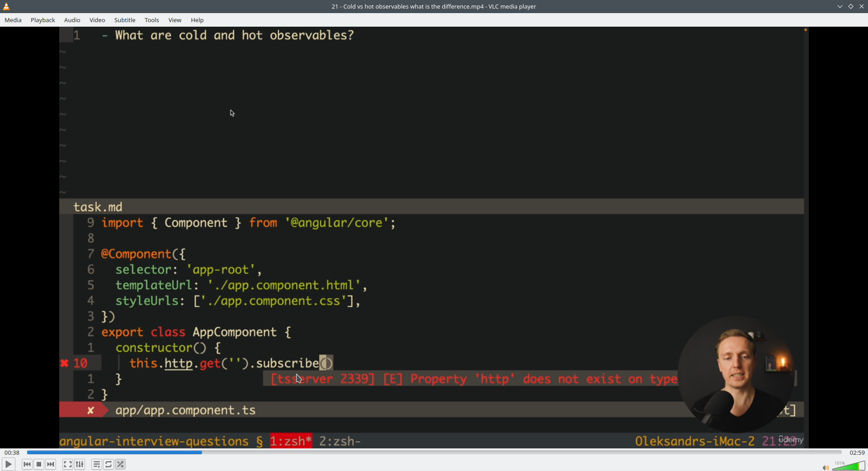Adjust the volume slider
The width and height of the screenshot is (868, 471).
[849, 466]
